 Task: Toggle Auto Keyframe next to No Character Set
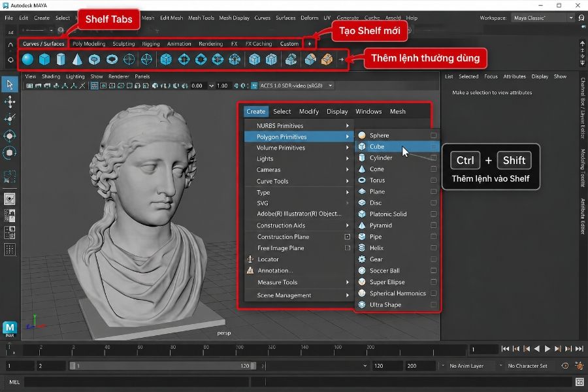point(564,365)
